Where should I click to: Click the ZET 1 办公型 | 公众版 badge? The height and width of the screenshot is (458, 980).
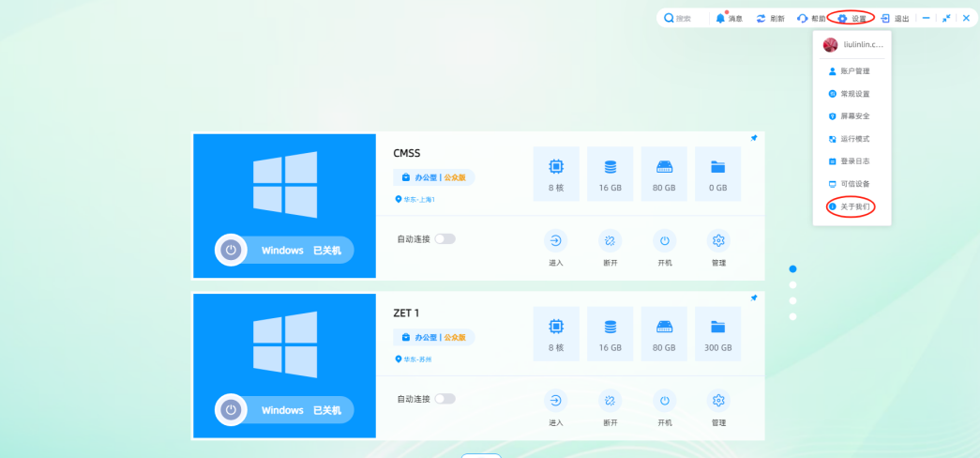coord(434,338)
